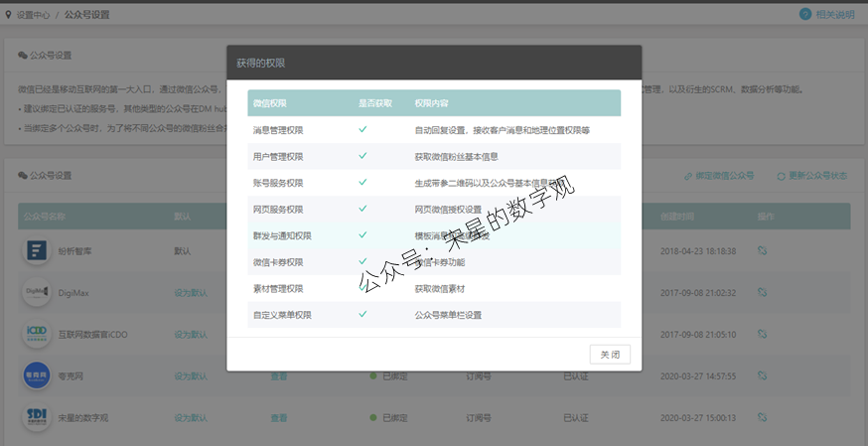Click unbind icon for DigiMax row
The width and height of the screenshot is (868, 446).
coord(762,292)
